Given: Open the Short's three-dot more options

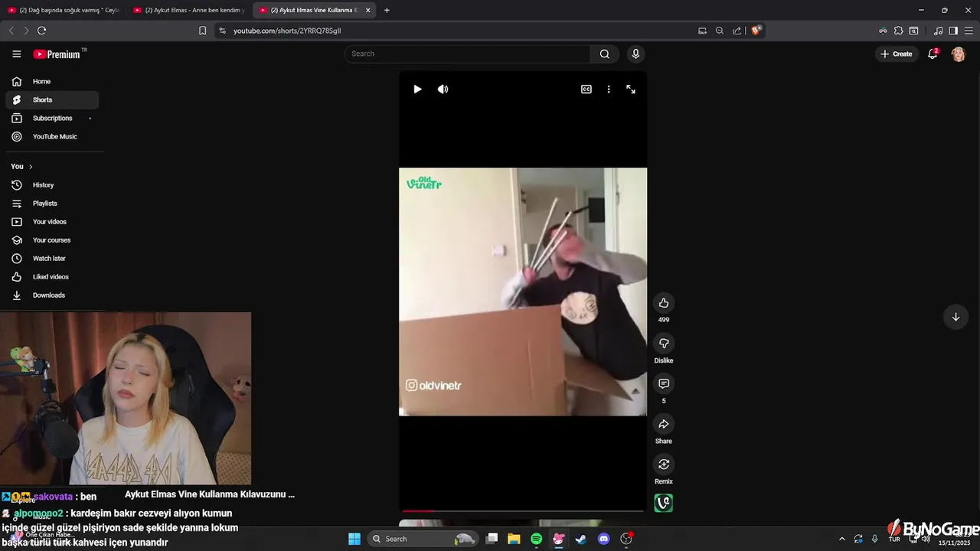Looking at the screenshot, I should point(609,89).
